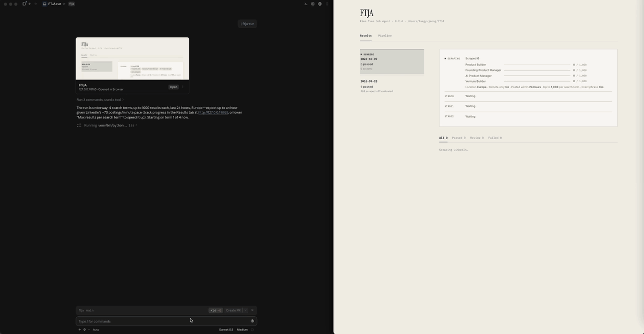
Task: Dismiss the ftja main branch bar
Action: (x=253, y=310)
